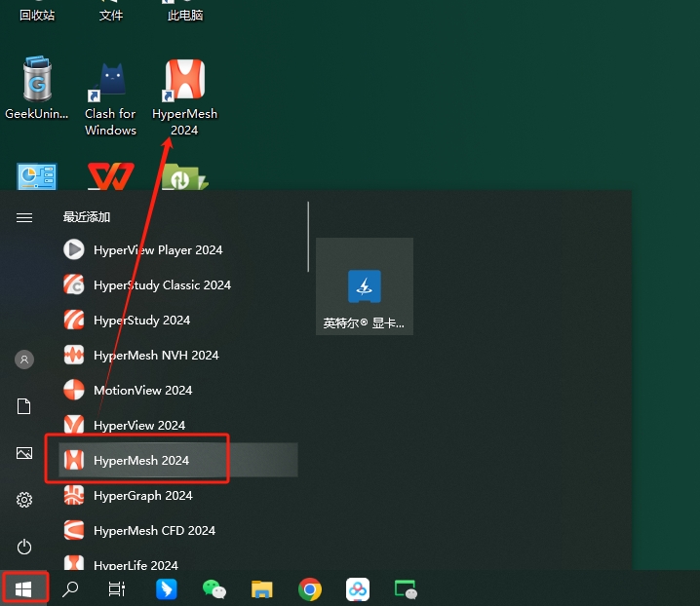Expand the Start menu hamburger navigation
The width and height of the screenshot is (700, 606).
[x=24, y=217]
